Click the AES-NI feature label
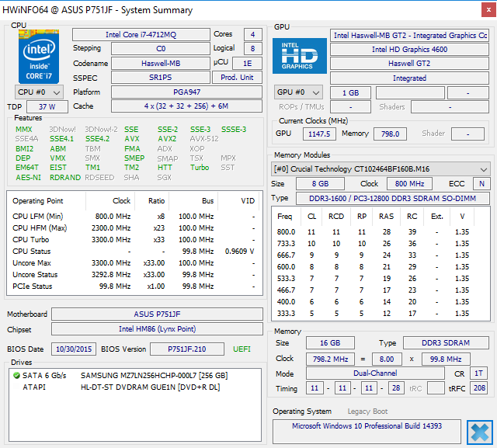 [x=28, y=178]
